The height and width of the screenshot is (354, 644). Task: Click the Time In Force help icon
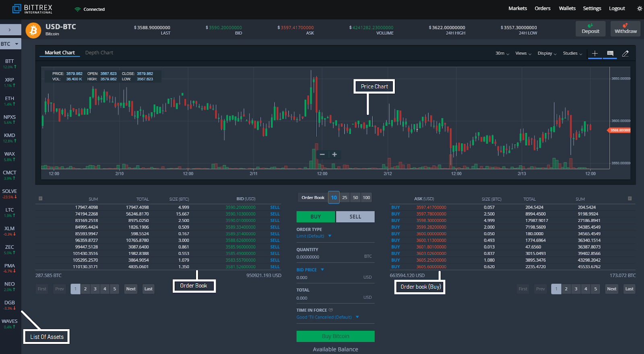[331, 310]
